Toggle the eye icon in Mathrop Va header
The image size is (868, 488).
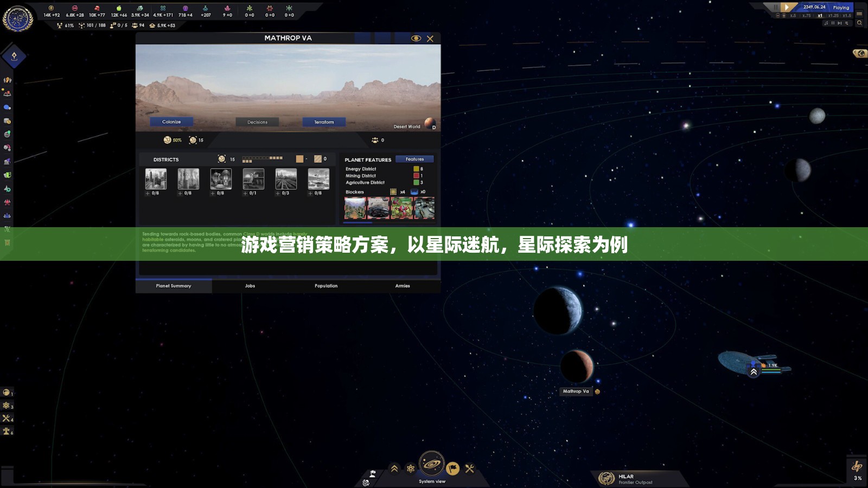click(416, 38)
